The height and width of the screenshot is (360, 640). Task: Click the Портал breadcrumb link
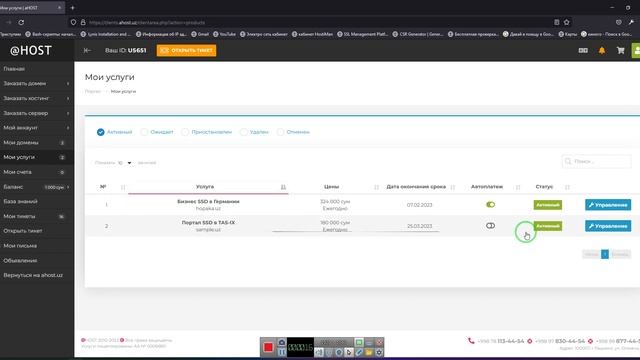click(93, 91)
